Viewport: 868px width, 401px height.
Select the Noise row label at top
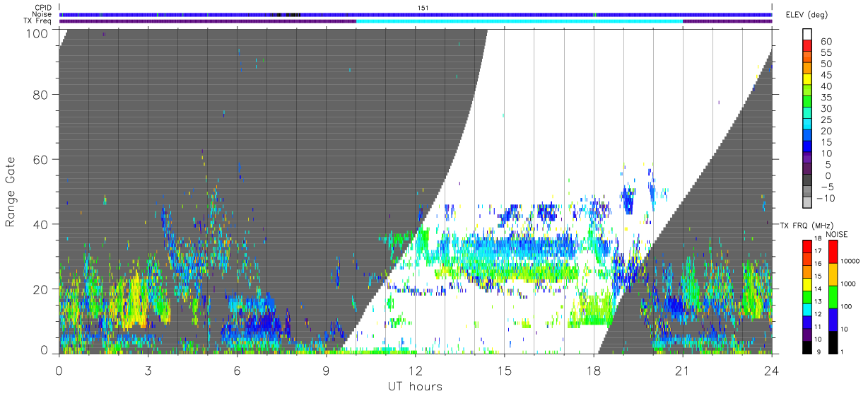[x=42, y=14]
